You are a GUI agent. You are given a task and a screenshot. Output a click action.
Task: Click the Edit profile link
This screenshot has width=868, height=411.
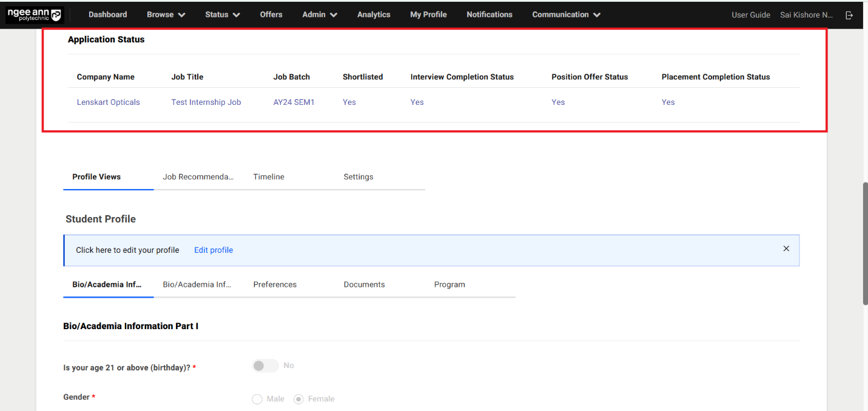214,250
